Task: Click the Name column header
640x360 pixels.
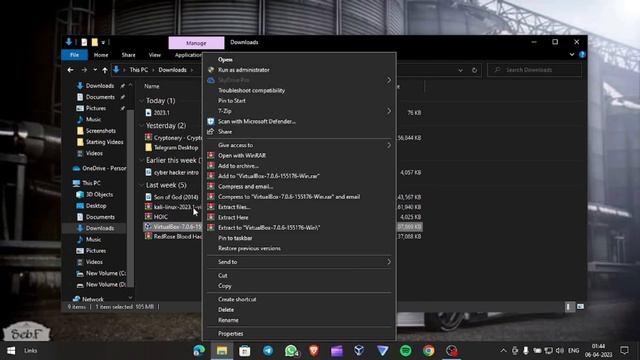Action: 152,87
